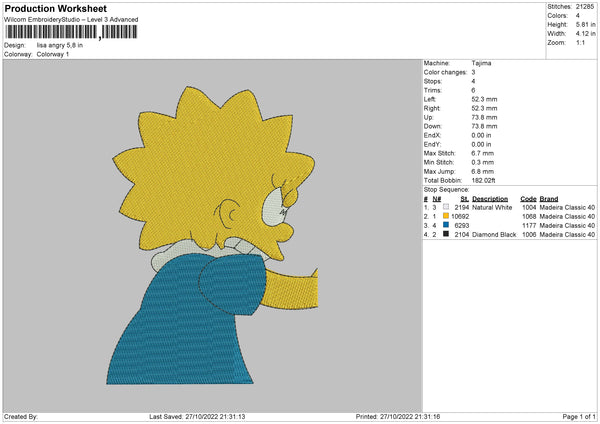Click stitch count 6293 in row 3
The width and height of the screenshot is (600, 424).
point(461,225)
